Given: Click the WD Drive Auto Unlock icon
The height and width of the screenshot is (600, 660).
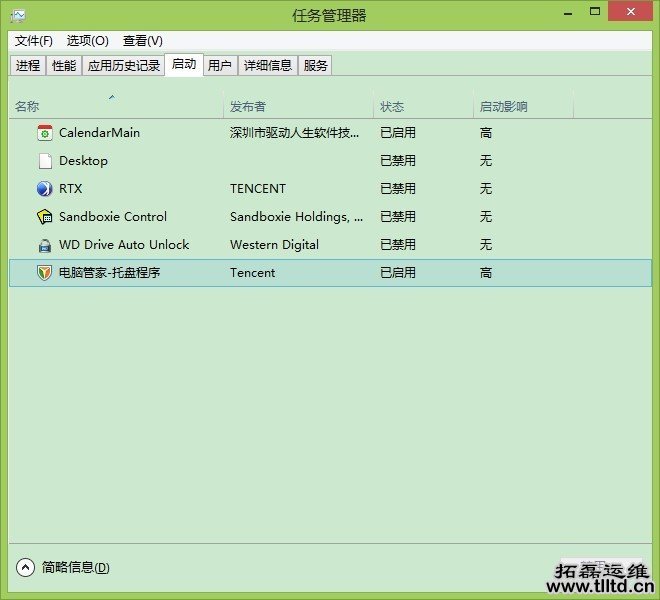Looking at the screenshot, I should point(44,245).
